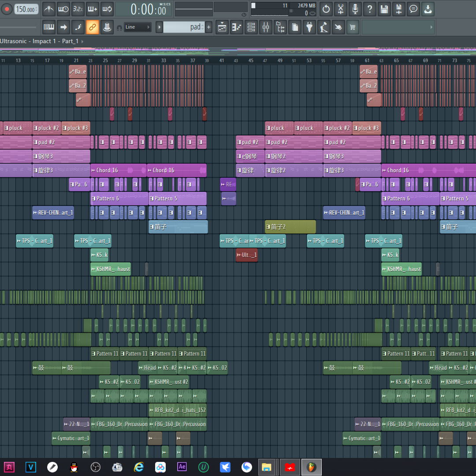Open the plugin picker plug icon
This screenshot has height=476, width=476.
(309, 27)
